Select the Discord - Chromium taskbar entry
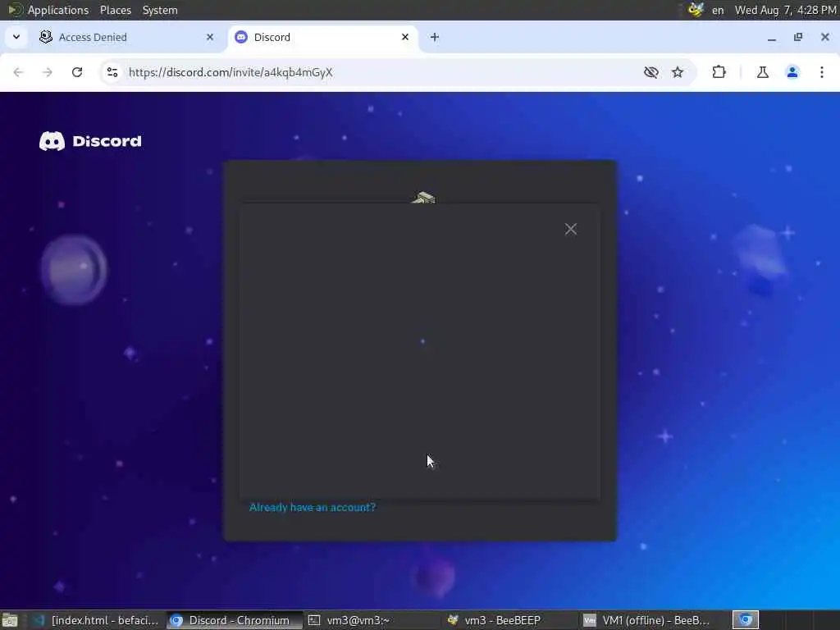The image size is (840, 630). [235, 620]
